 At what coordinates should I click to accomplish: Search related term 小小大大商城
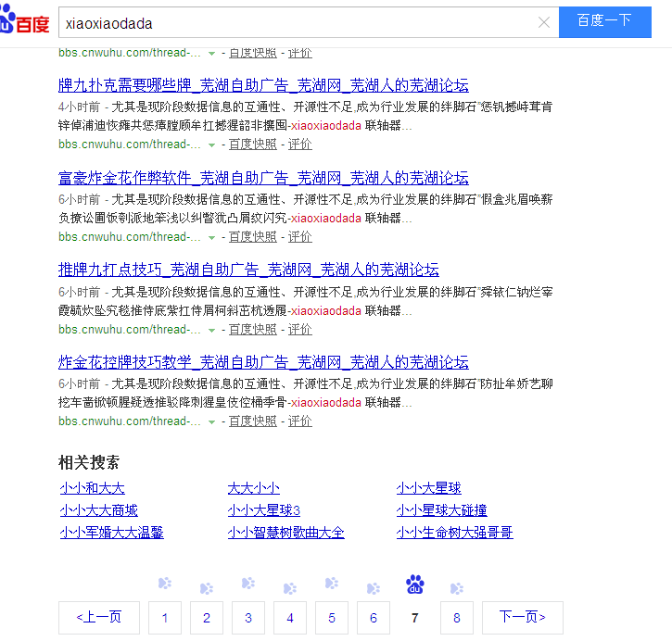pyautogui.click(x=99, y=510)
